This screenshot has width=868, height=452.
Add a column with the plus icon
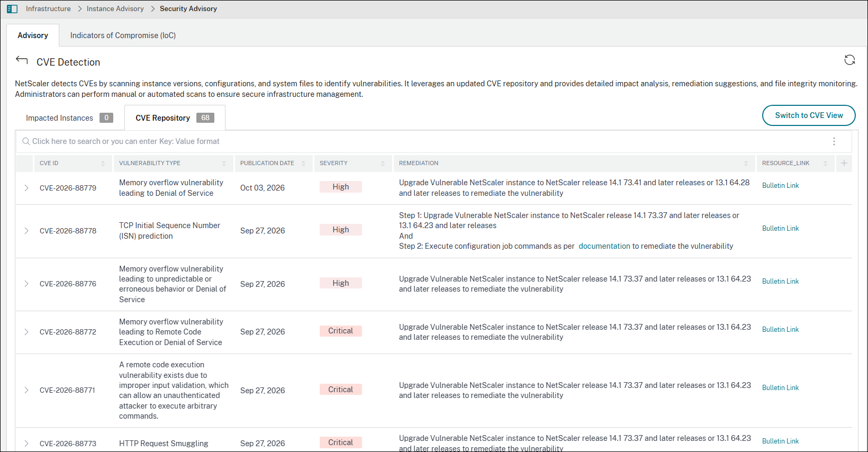coord(844,163)
